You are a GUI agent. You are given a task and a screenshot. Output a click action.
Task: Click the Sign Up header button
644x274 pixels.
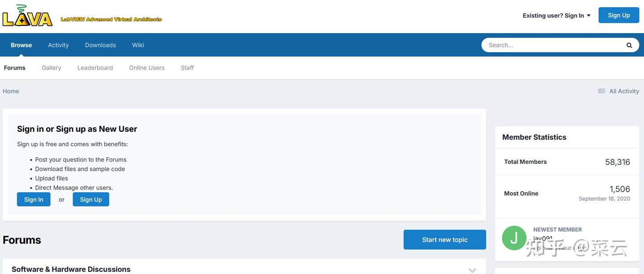pyautogui.click(x=619, y=15)
